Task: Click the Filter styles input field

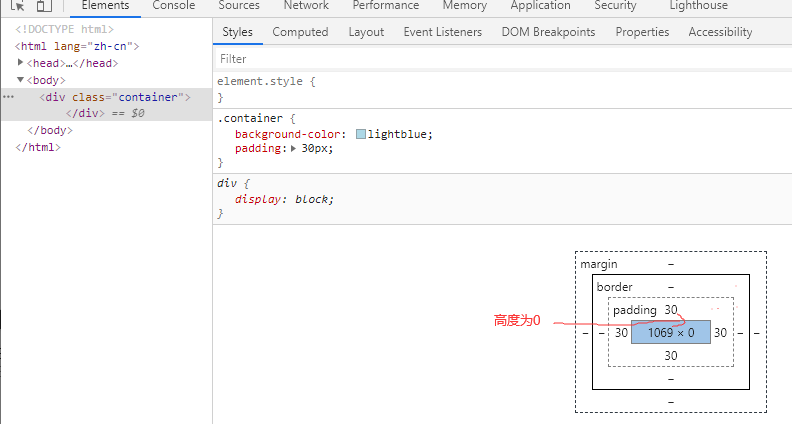Action: pyautogui.click(x=500, y=59)
